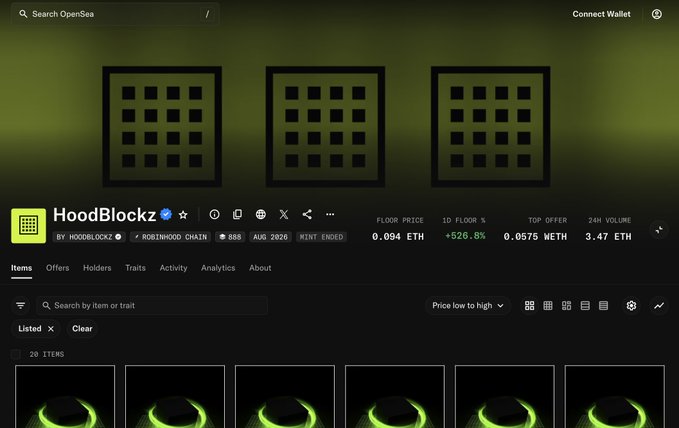Viewport: 679px width, 428px height.
Task: Focus the Search OpenSea field
Action: pos(115,14)
